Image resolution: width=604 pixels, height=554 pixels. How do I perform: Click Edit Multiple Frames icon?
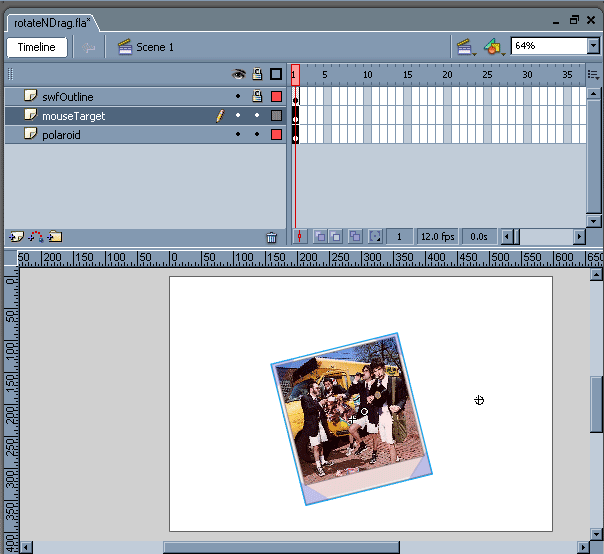click(x=356, y=237)
